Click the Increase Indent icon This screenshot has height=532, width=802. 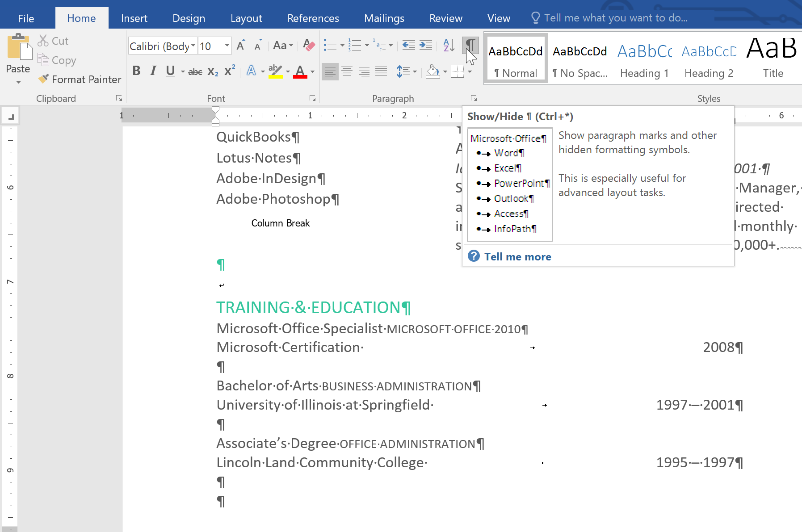(426, 45)
